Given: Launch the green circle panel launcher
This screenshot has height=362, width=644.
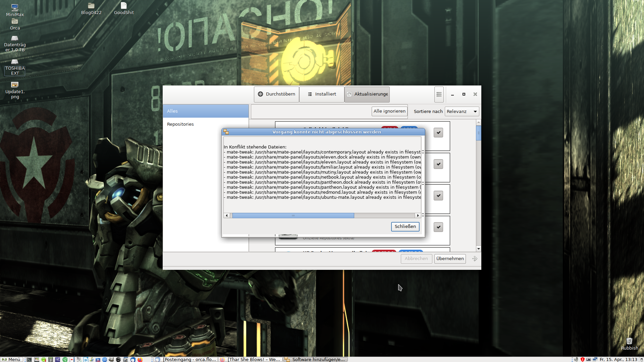Looking at the screenshot, I should 44,359.
